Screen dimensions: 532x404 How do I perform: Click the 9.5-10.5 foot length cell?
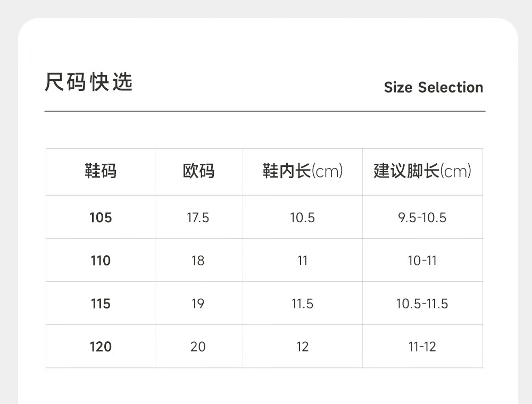click(x=422, y=217)
